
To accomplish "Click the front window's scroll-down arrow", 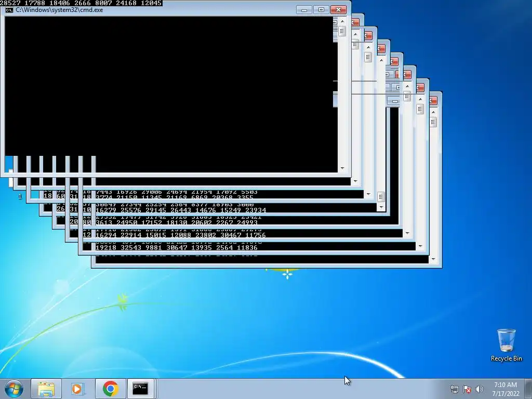I will [342, 168].
